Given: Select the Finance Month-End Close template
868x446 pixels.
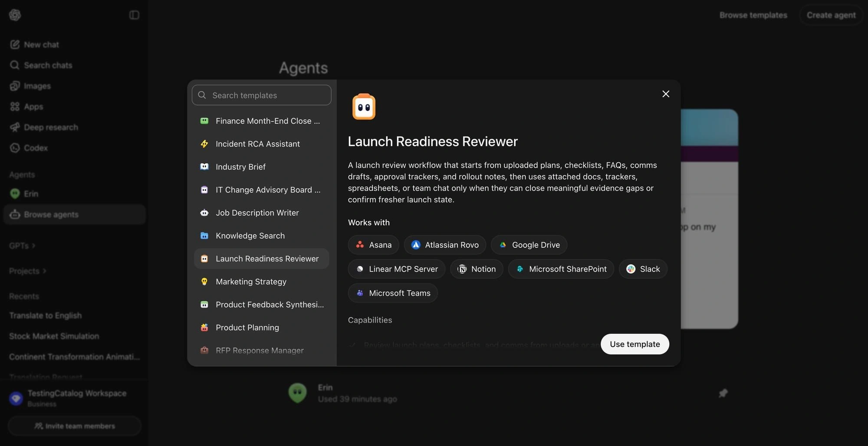Looking at the screenshot, I should point(261,121).
